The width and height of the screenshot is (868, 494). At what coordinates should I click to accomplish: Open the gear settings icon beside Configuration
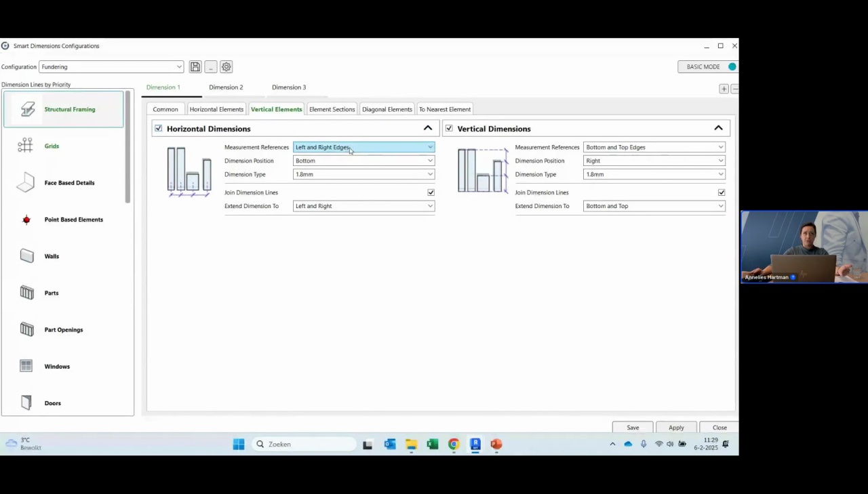click(226, 67)
